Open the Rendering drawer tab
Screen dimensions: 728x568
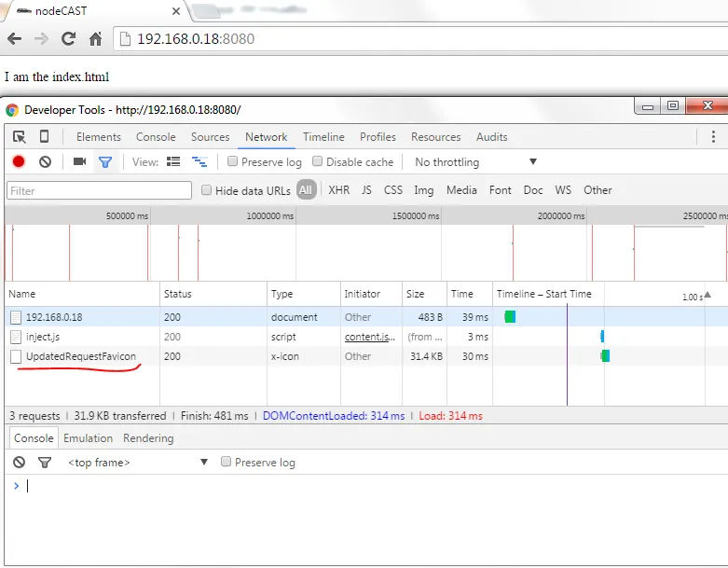[148, 438]
